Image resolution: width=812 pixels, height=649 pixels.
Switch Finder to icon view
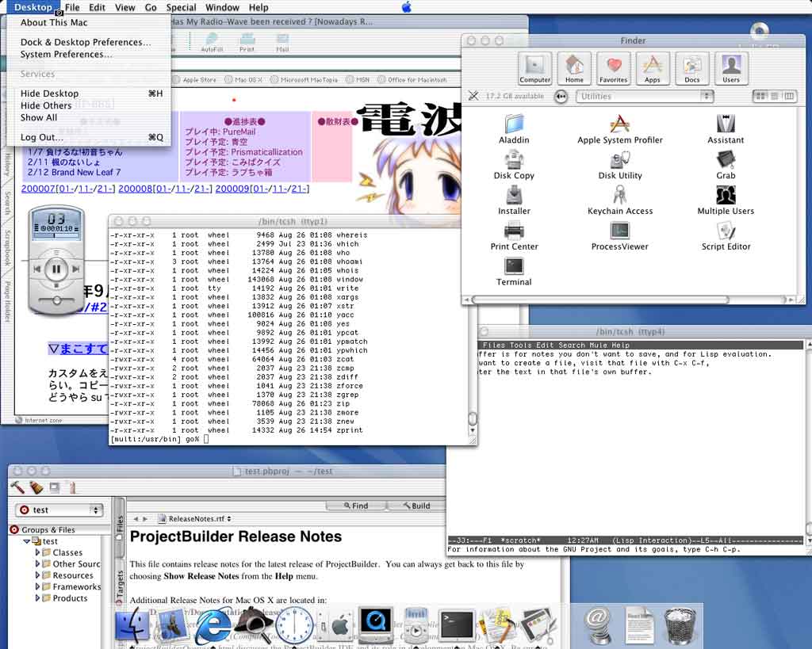click(x=760, y=96)
